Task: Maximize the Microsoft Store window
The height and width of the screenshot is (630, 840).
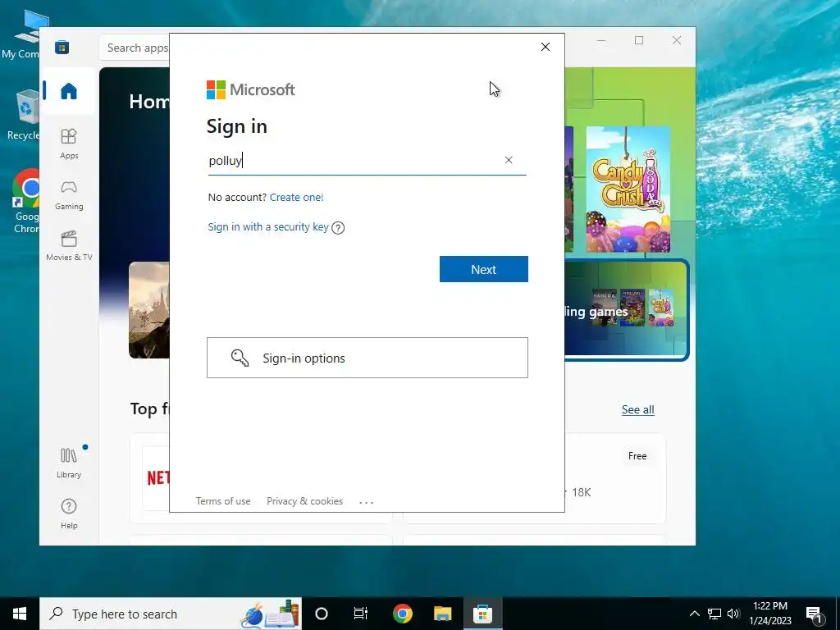Action: [x=638, y=40]
